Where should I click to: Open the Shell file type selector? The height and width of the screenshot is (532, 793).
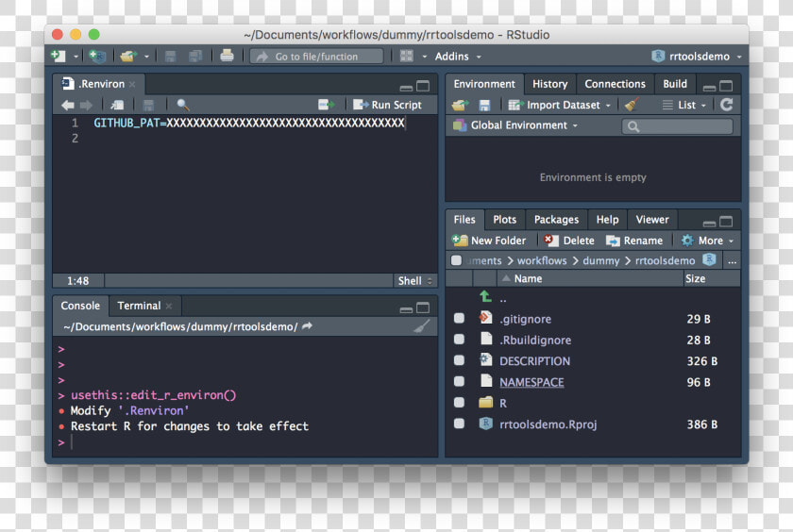click(x=414, y=281)
